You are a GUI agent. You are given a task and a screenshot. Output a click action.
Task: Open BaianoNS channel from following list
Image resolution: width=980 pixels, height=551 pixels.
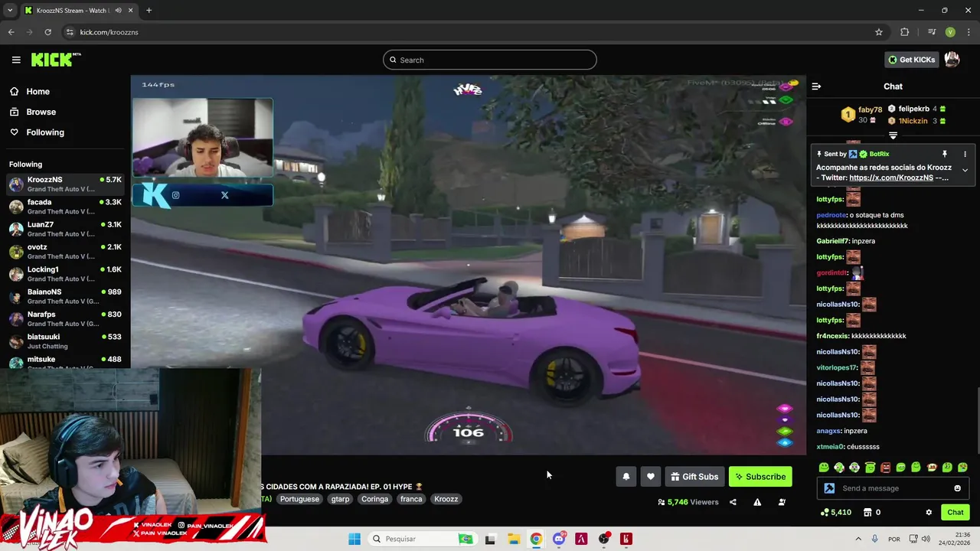65,296
